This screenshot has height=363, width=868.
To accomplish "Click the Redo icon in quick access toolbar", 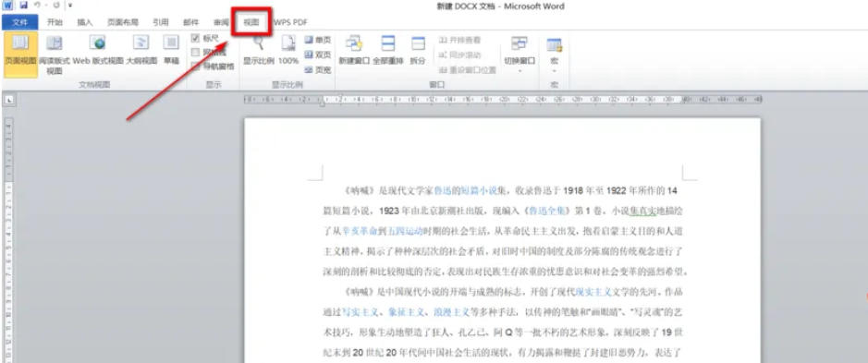I will coord(55,6).
